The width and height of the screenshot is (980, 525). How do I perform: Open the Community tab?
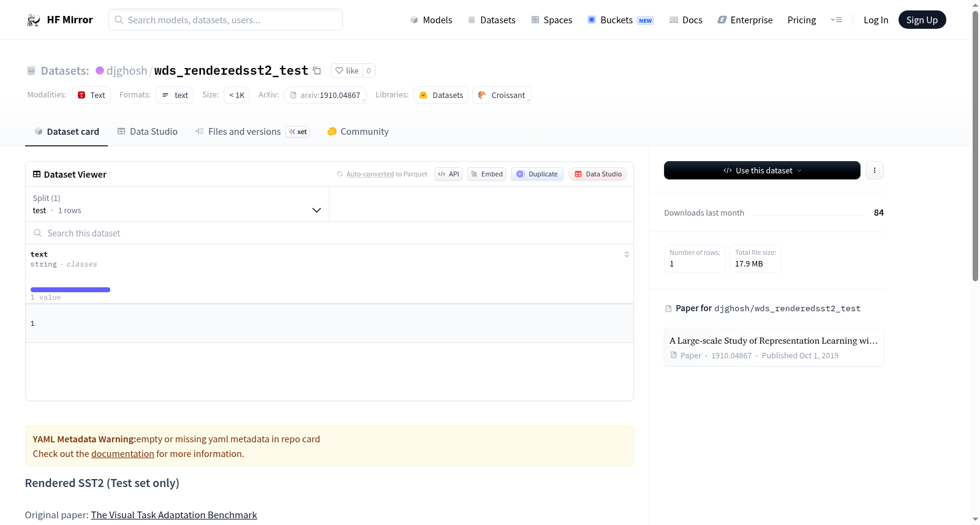tap(358, 132)
